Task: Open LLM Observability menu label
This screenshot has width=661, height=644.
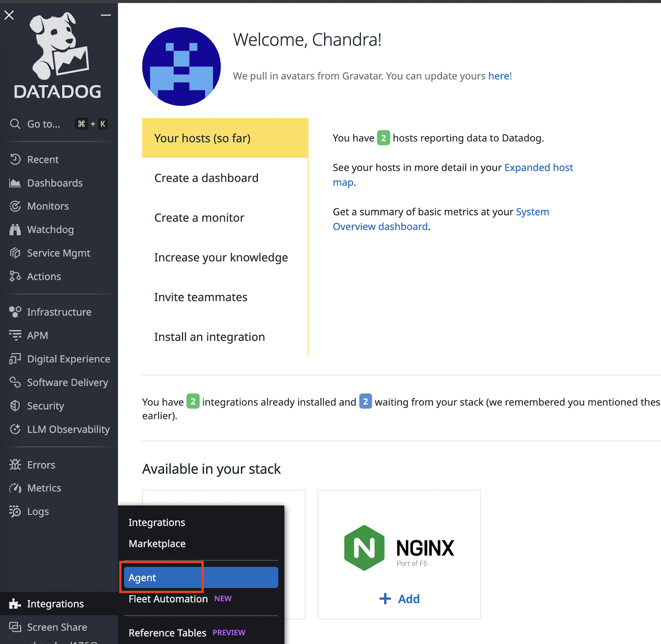Action: [68, 429]
